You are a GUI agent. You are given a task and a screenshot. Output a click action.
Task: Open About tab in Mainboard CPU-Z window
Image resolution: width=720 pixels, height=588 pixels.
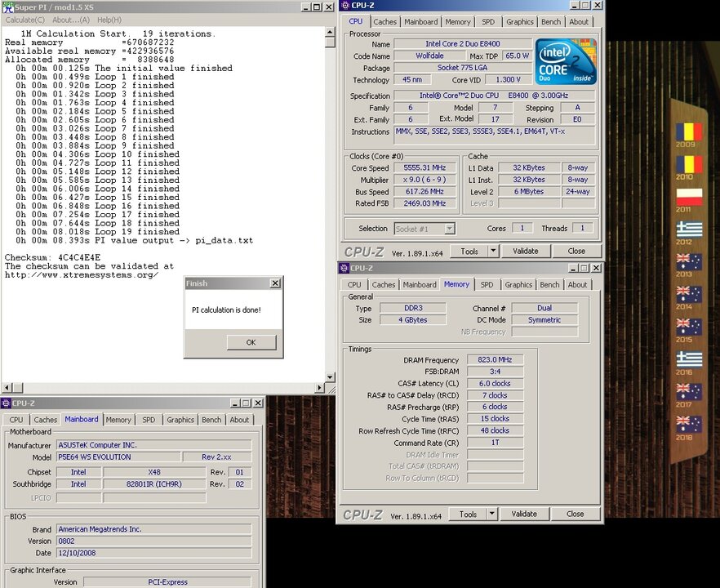click(239, 420)
